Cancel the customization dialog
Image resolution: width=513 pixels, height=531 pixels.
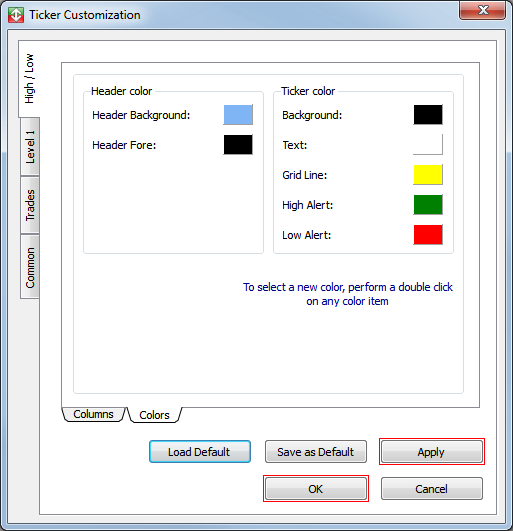pyautogui.click(x=432, y=489)
